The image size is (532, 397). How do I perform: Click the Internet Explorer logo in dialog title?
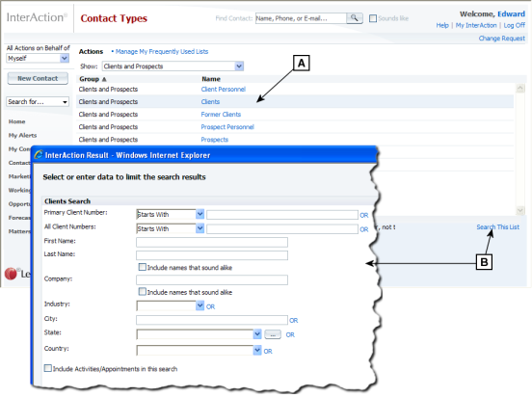point(39,155)
